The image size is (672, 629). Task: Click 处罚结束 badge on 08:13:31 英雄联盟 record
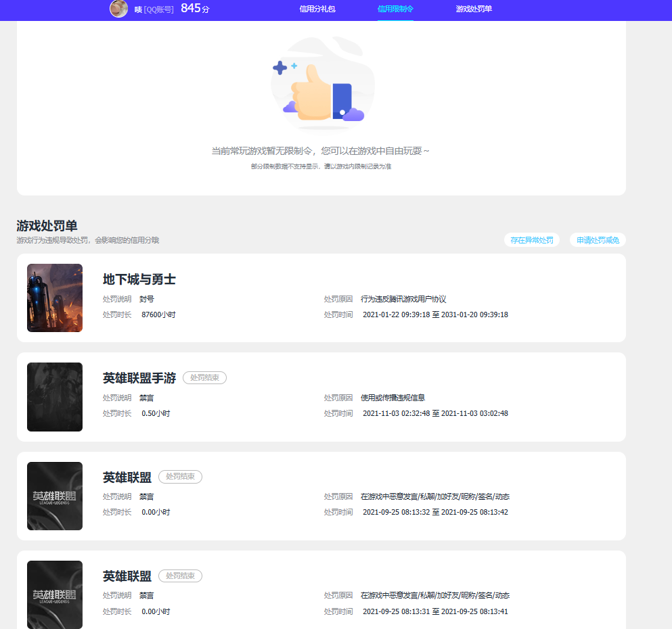[x=180, y=576]
